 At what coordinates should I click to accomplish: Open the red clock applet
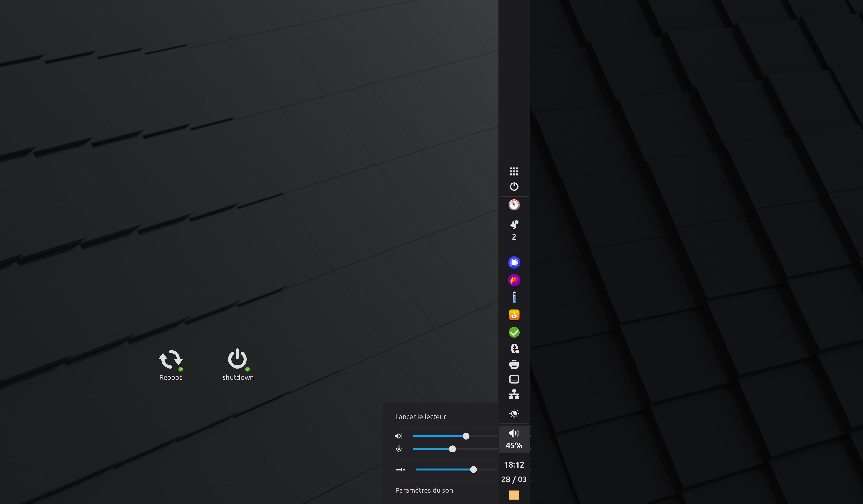(x=514, y=205)
